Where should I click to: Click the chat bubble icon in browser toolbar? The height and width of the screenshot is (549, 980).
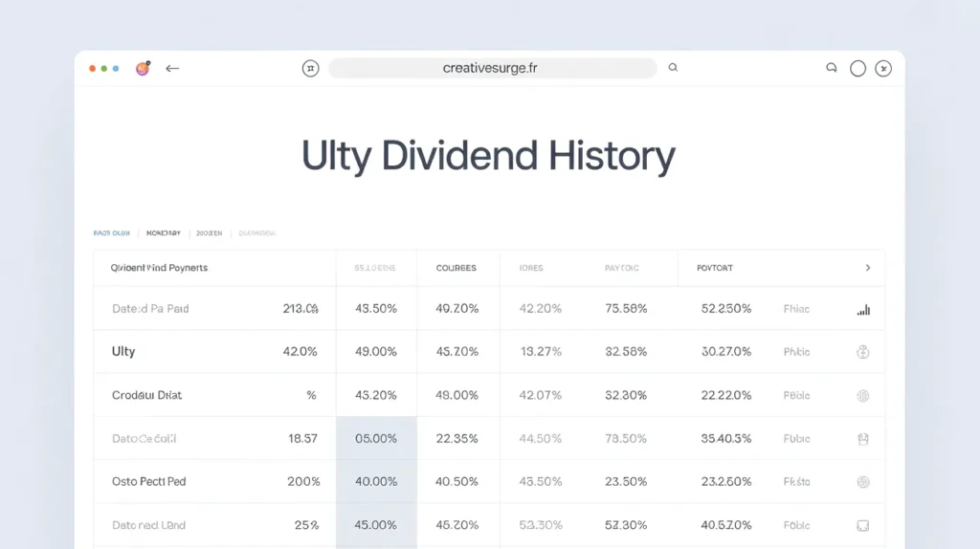(831, 68)
